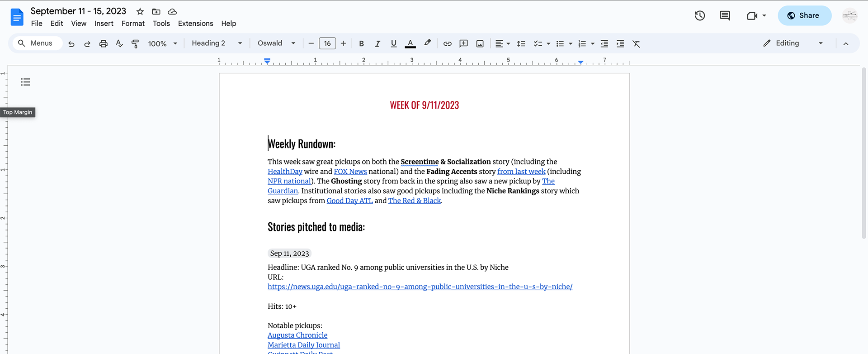Screen dimensions: 868x354
Task: Open the comment history icon
Action: click(x=725, y=15)
